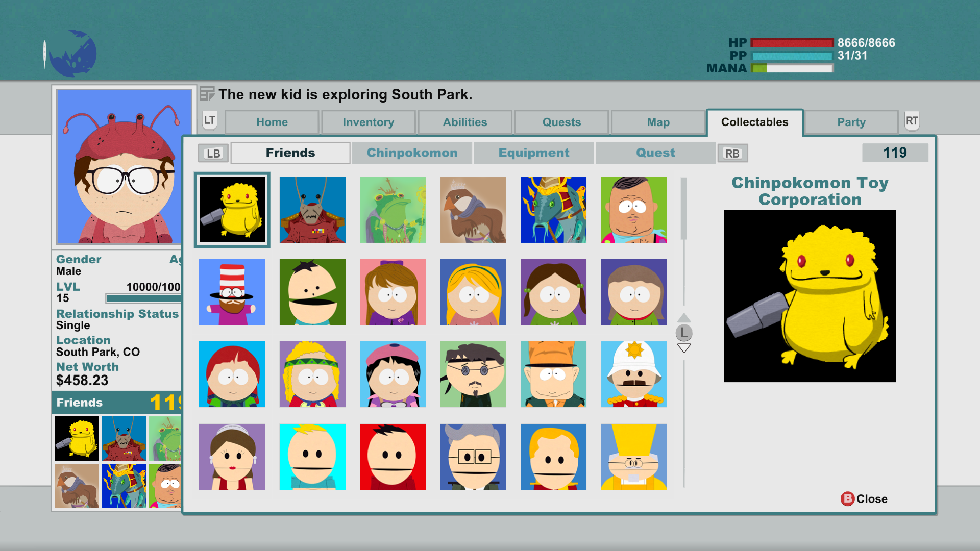Screen dimensions: 980x551
Task: Open the Abilities tab
Action: (465, 122)
